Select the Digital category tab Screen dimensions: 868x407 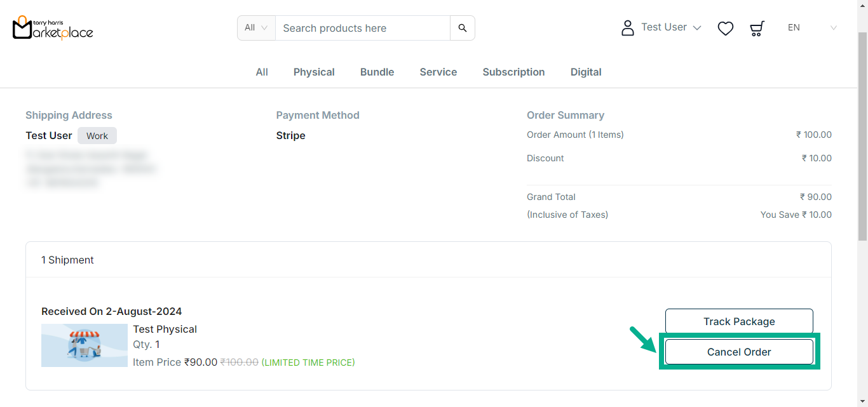click(586, 72)
